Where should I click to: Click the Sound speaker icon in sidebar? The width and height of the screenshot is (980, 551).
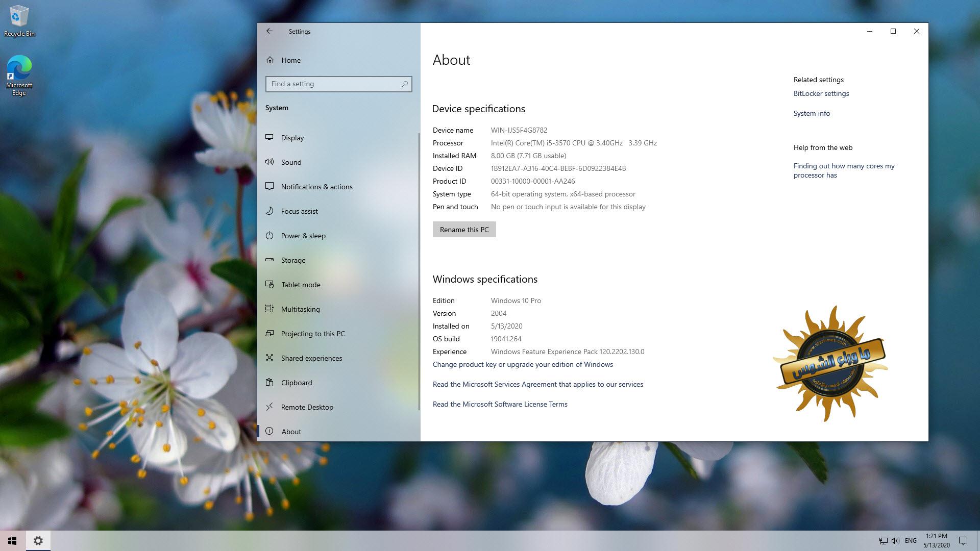(269, 162)
